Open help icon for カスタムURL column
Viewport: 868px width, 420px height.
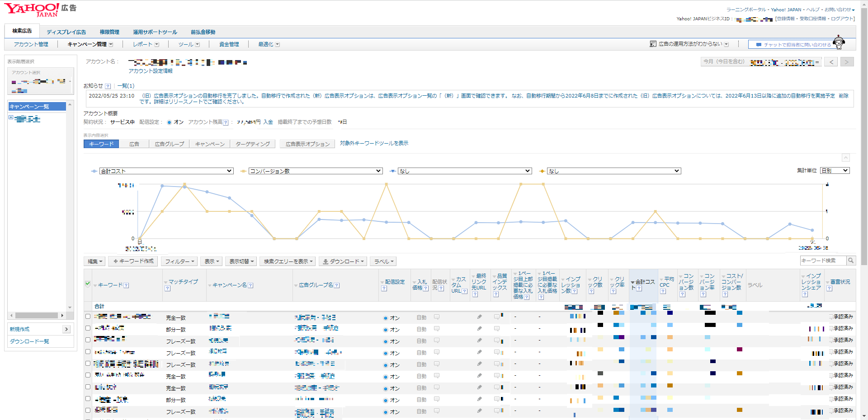click(464, 291)
